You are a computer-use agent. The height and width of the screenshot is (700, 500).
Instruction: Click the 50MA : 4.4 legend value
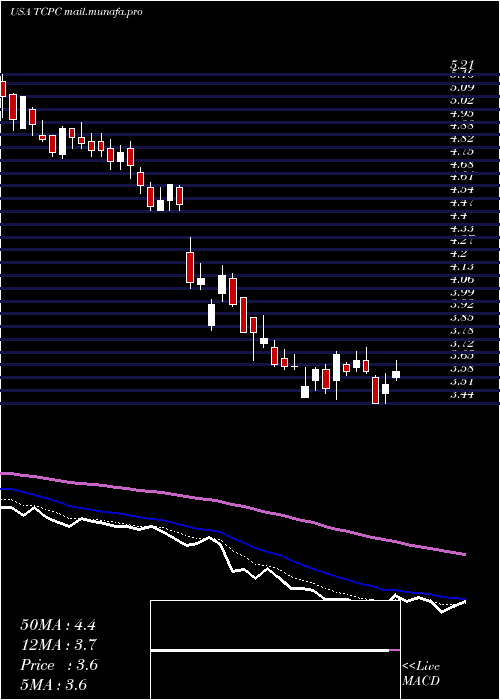tap(58, 625)
